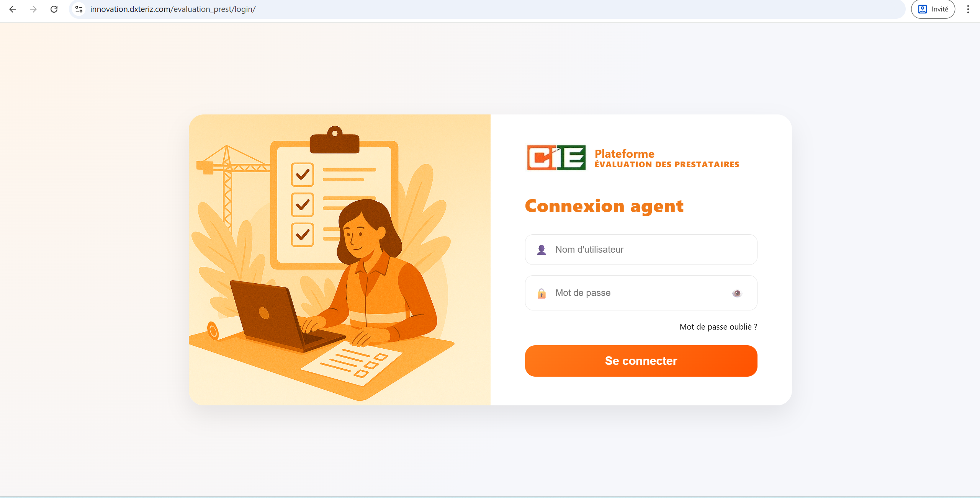Viewport: 980px width, 498px height.
Task: Click the browser forward arrow
Action: tap(33, 9)
